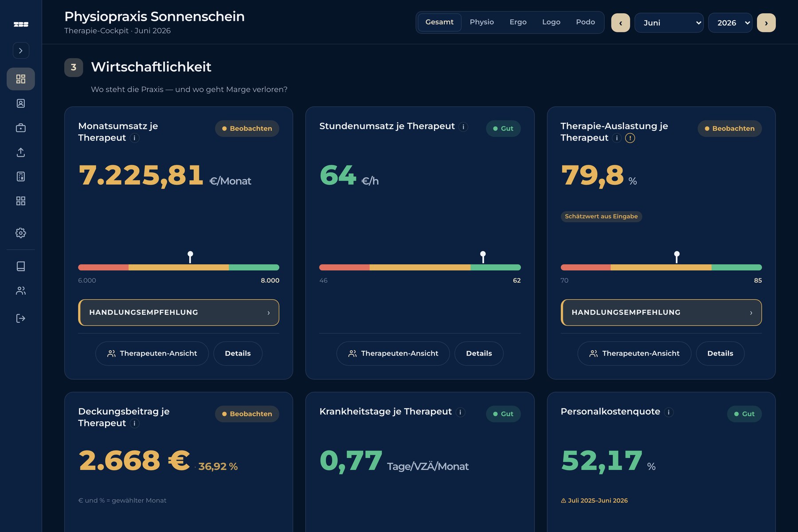Expand Handlungsempfehlung in Therapie-Auslastung card
798x532 pixels.
pyautogui.click(x=661, y=313)
